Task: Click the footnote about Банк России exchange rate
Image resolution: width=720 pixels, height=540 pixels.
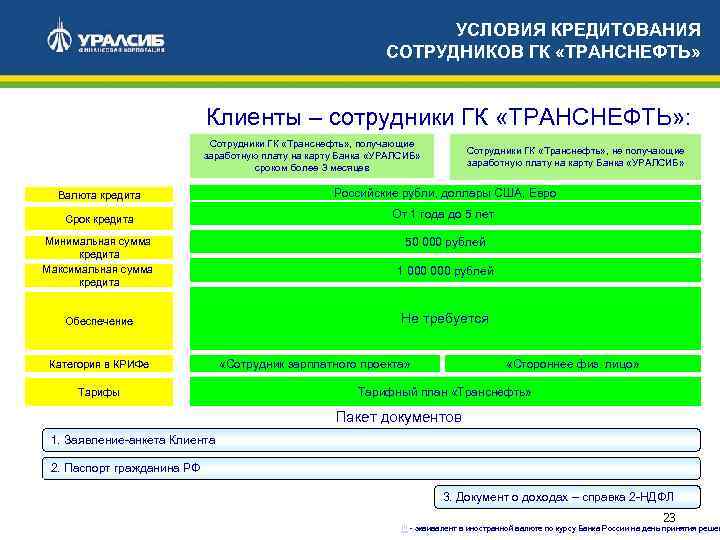Action: pyautogui.click(x=561, y=529)
